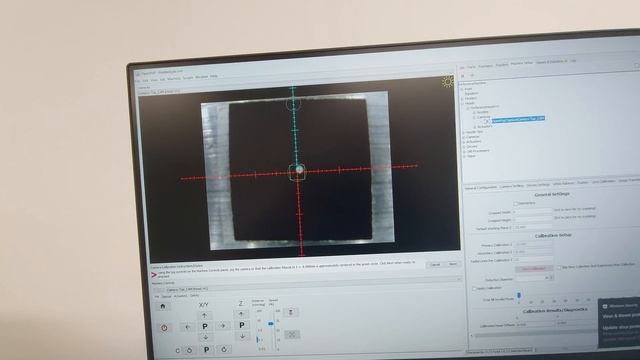Switch to the Job tab
640x360 pixels.
pos(462,67)
